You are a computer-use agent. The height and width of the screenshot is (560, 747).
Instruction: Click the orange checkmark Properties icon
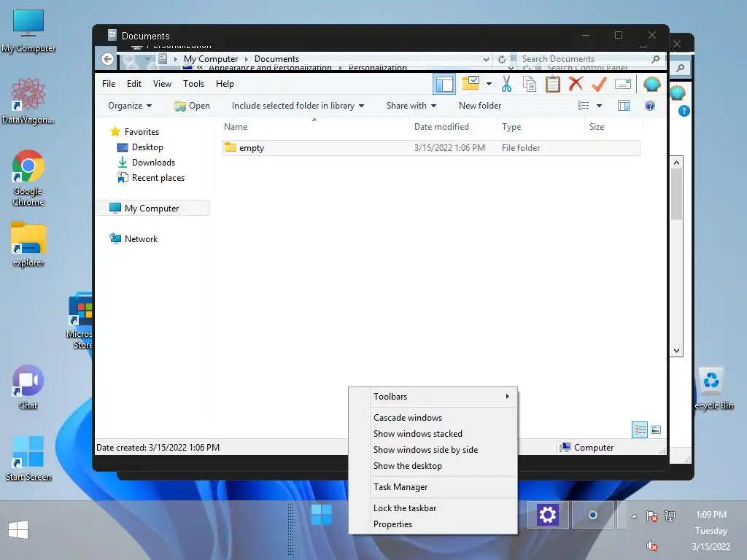(599, 85)
